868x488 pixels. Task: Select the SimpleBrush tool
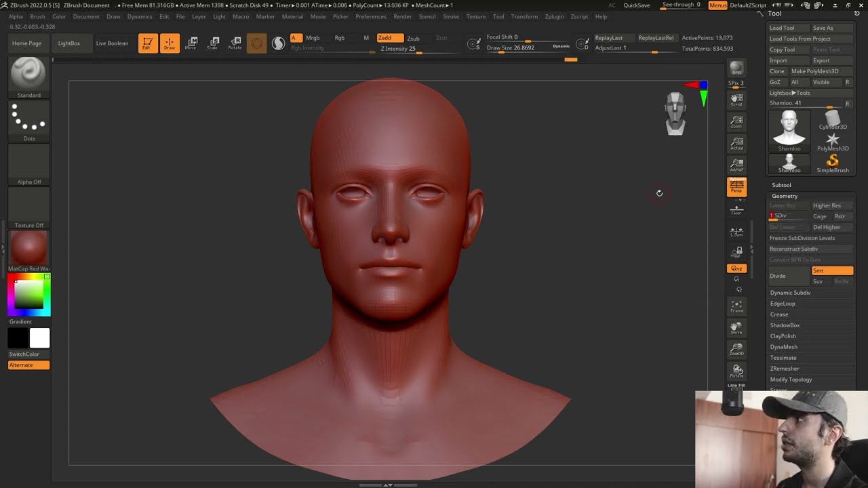coord(833,164)
